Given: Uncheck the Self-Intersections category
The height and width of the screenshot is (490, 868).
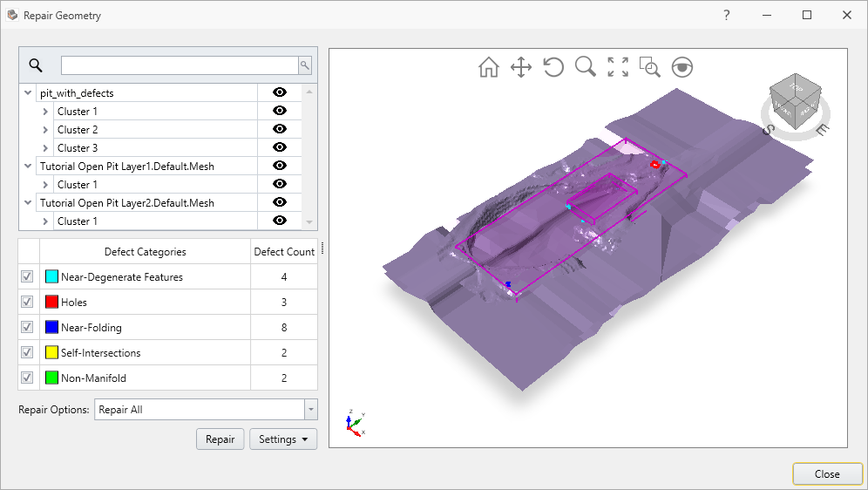Looking at the screenshot, I should click(x=27, y=352).
